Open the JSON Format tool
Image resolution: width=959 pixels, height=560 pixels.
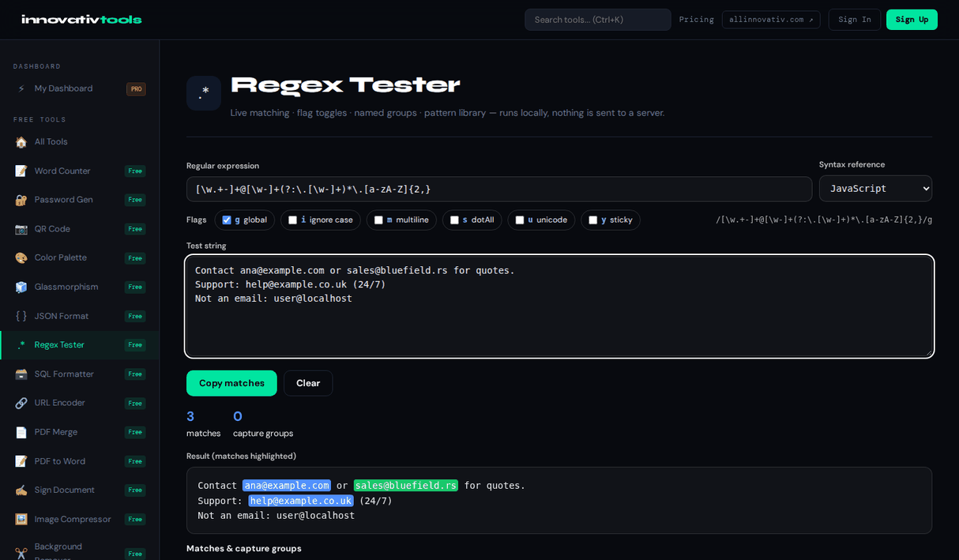coord(80,316)
